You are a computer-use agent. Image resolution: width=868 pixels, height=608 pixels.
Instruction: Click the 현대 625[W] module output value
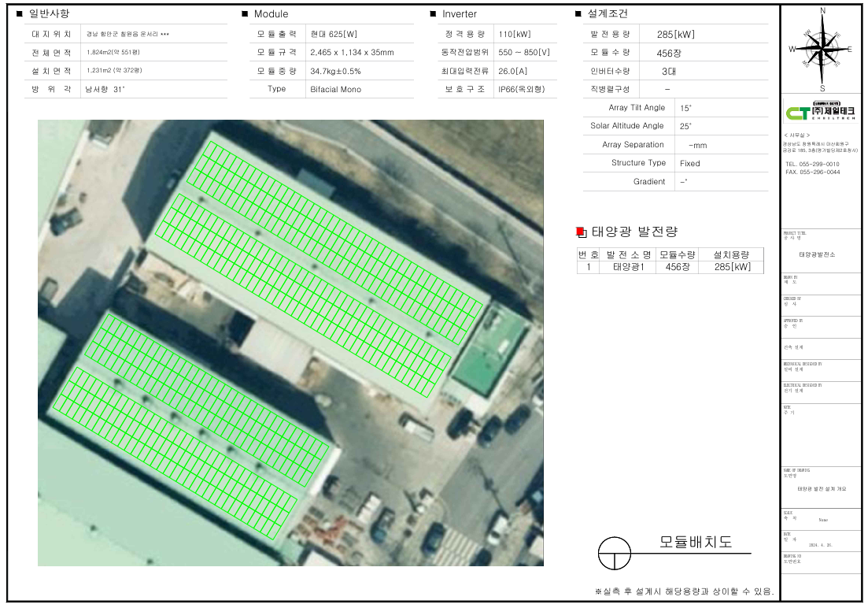coord(334,34)
